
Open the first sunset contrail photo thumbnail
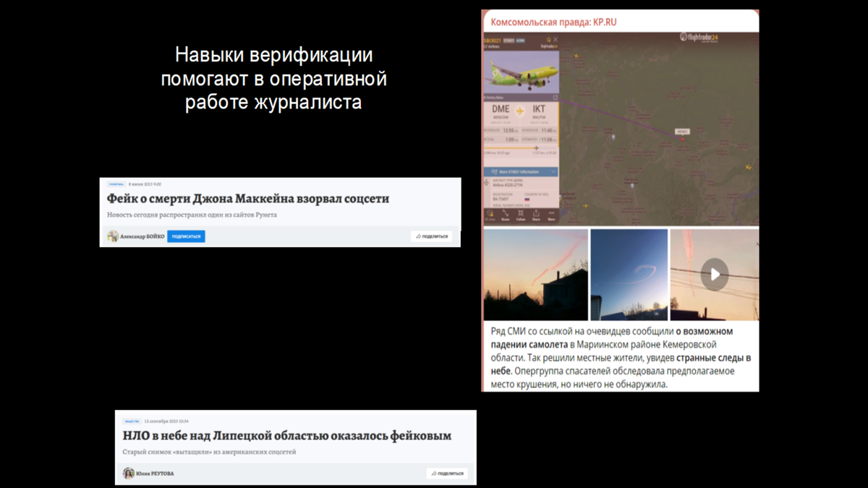pos(535,274)
